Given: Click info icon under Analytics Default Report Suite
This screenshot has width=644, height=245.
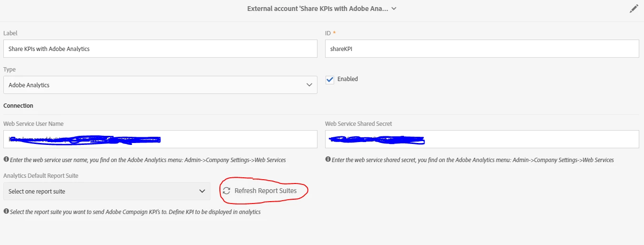Looking at the screenshot, I should point(6,211).
